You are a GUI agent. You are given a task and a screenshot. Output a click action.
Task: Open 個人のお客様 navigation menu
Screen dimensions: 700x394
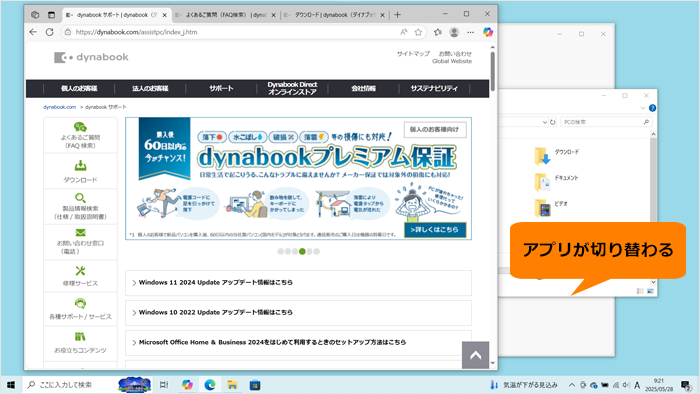[79, 88]
